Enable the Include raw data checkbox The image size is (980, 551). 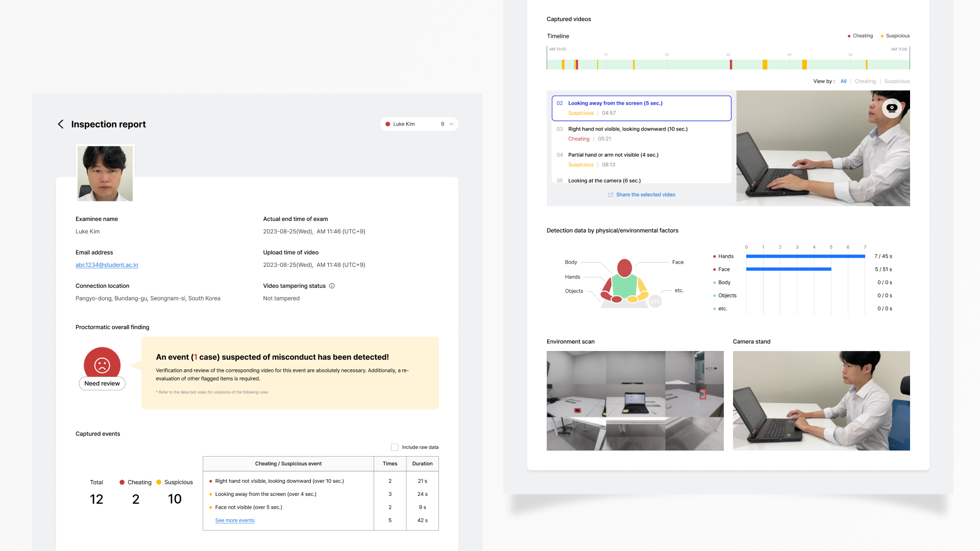(395, 447)
